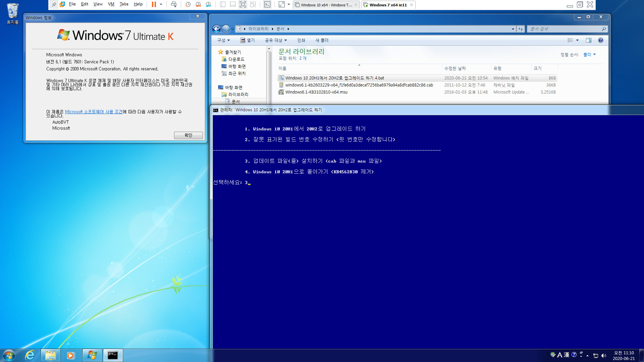Click the 열기 toolbar button

pos(248,40)
